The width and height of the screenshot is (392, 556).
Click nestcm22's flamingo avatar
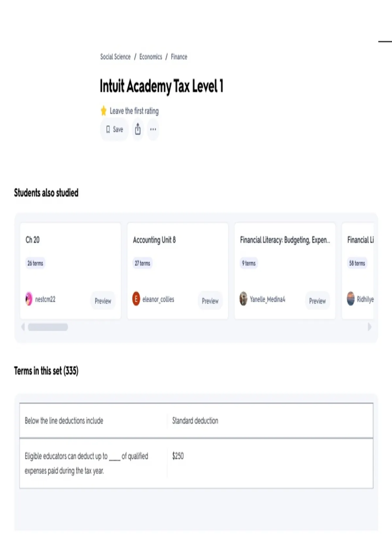tap(29, 299)
